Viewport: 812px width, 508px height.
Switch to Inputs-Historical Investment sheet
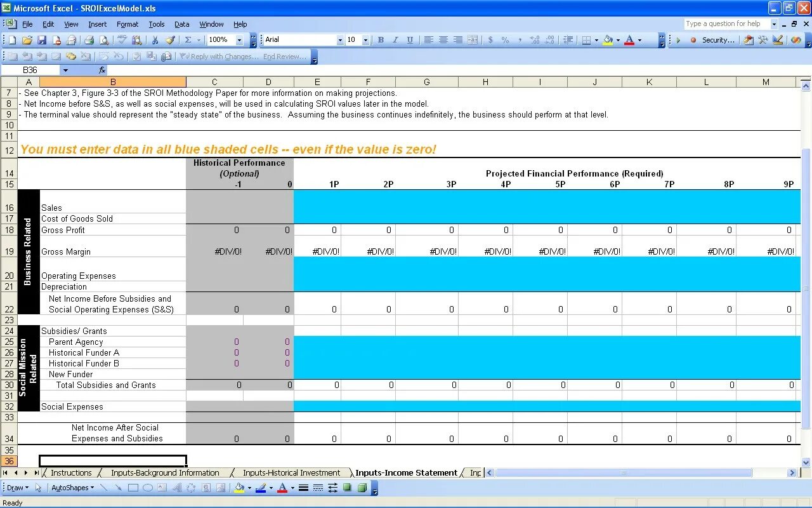coord(291,472)
